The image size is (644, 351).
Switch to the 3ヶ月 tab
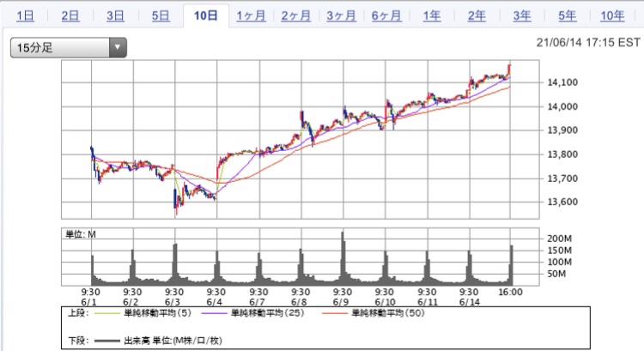pyautogui.click(x=341, y=16)
